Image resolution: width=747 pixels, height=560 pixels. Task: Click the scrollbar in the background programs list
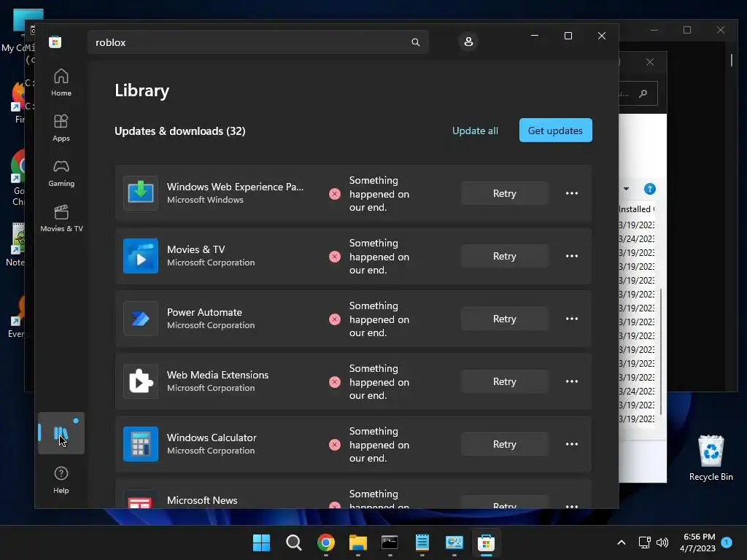[x=661, y=352]
